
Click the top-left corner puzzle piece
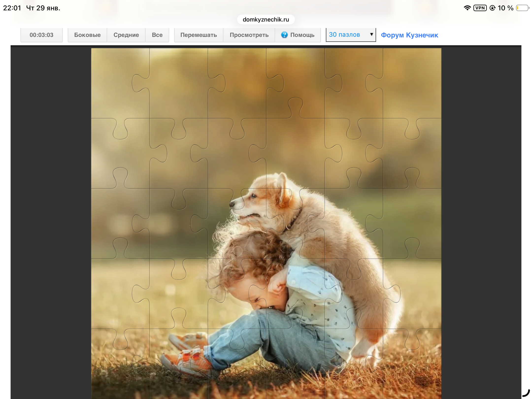116,81
